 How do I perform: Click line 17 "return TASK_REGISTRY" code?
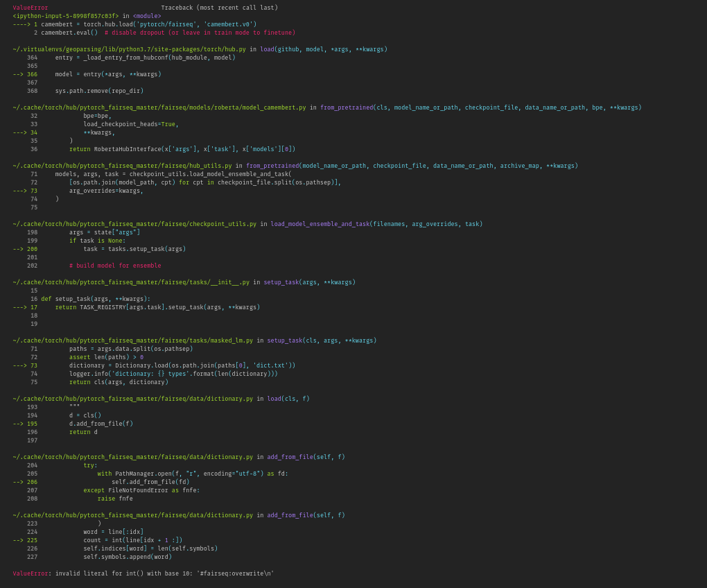tap(157, 307)
